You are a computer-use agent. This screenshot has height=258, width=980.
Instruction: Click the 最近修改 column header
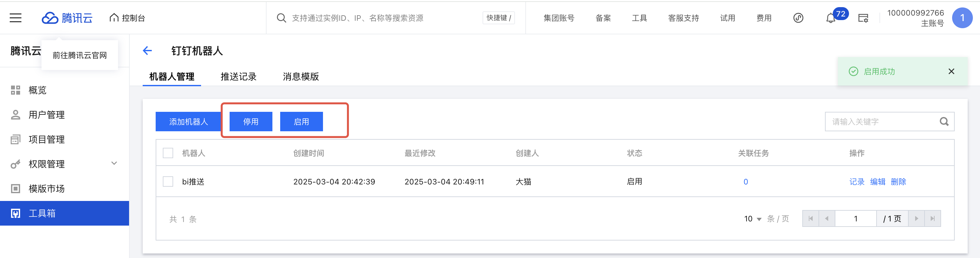point(420,153)
